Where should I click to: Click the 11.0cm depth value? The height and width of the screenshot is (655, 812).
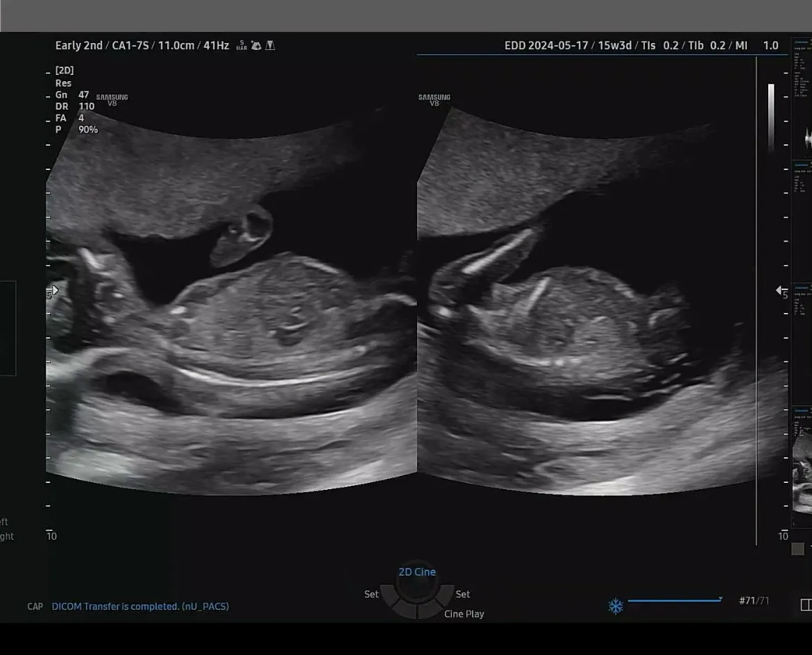coord(176,46)
